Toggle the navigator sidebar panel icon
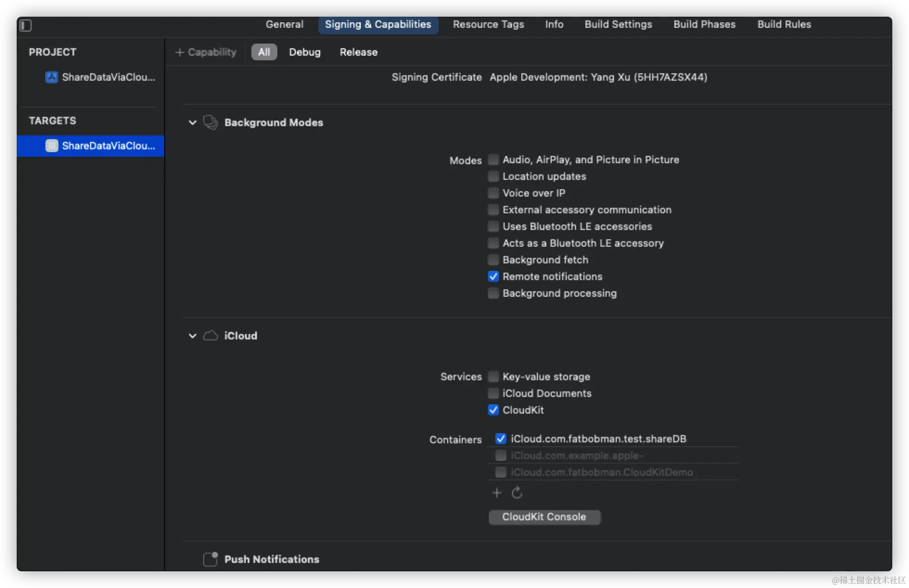This screenshot has height=588, width=909. pyautogui.click(x=26, y=26)
